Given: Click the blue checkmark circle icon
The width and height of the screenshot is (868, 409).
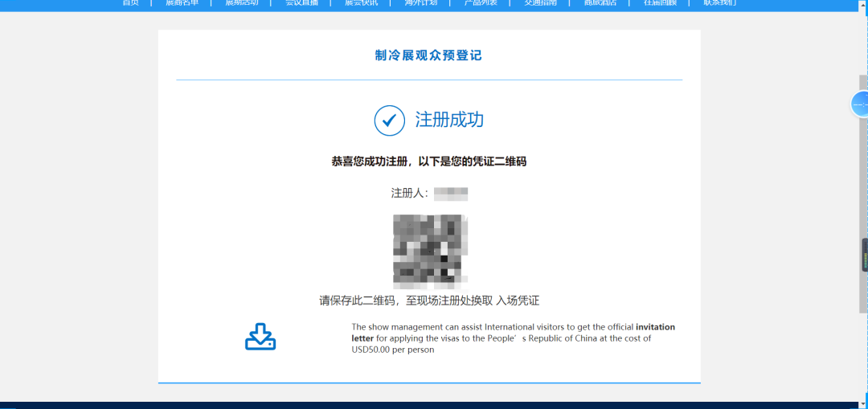Looking at the screenshot, I should tap(390, 120).
